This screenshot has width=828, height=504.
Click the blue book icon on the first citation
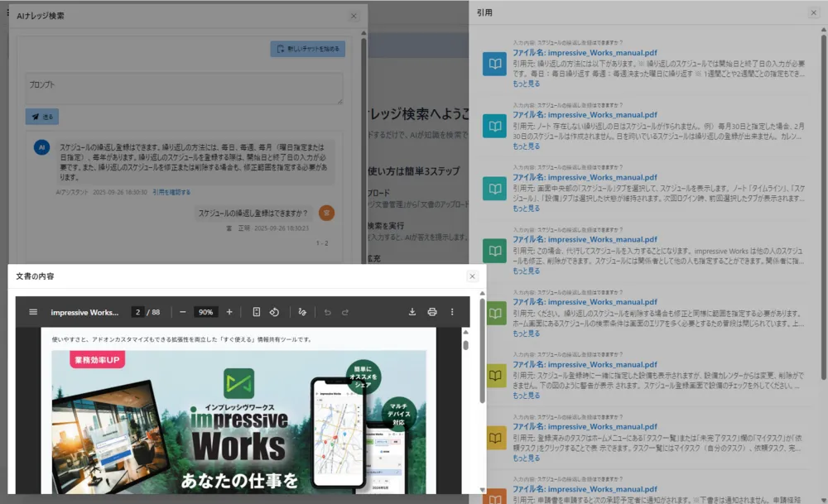pos(494,62)
